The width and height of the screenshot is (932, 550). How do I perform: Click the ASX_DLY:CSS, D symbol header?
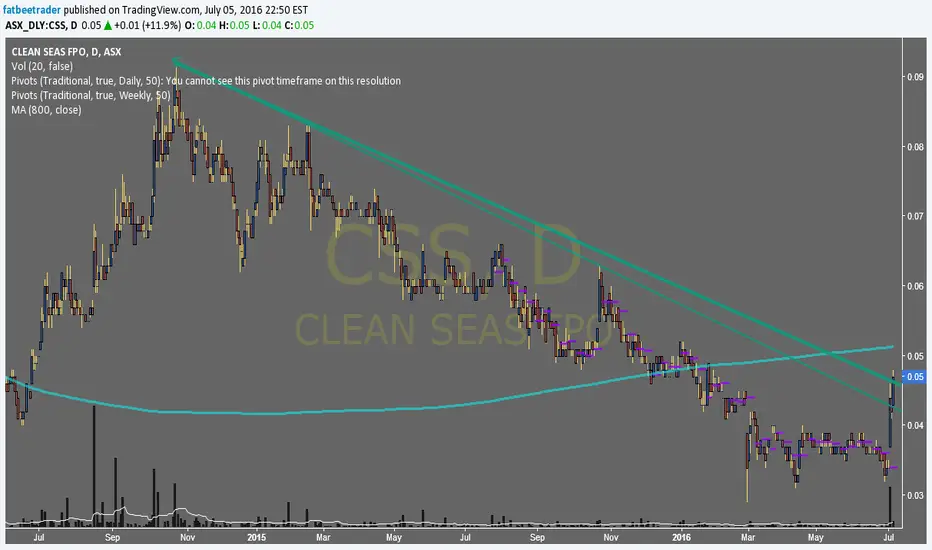pyautogui.click(x=41, y=26)
